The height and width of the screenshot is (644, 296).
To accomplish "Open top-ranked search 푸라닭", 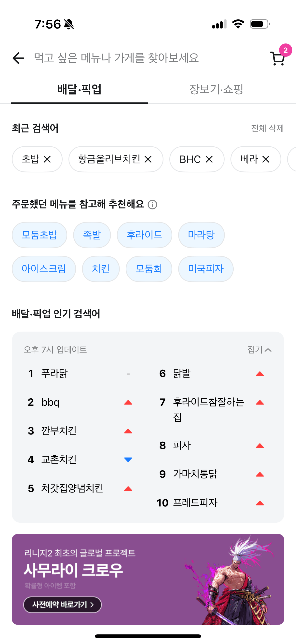I will (x=54, y=374).
